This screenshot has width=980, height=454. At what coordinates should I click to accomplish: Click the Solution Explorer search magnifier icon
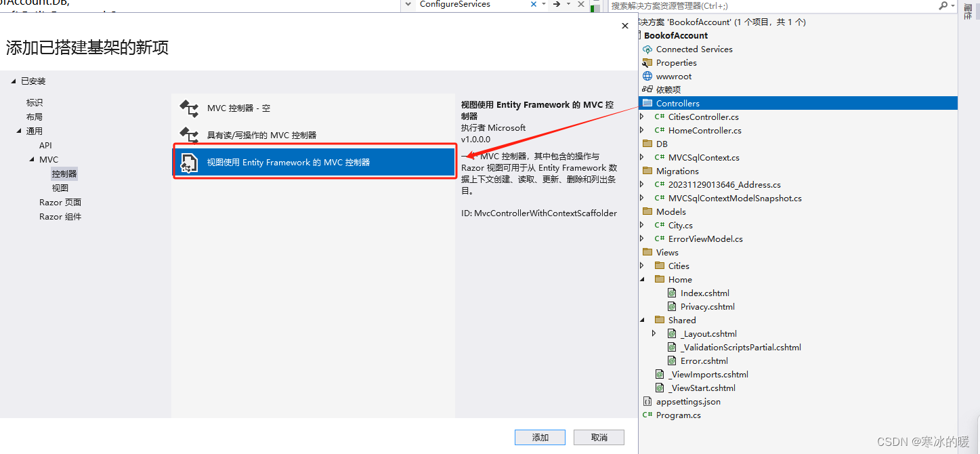943,5
